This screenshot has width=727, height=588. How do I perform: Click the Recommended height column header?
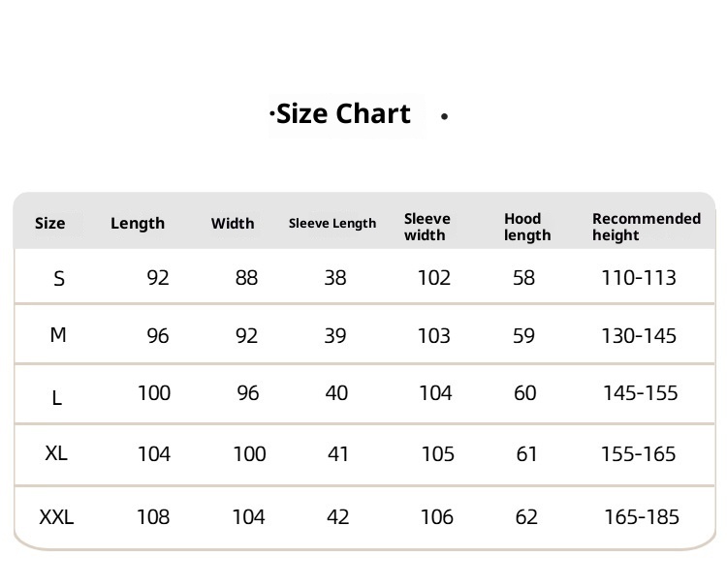tap(646, 227)
